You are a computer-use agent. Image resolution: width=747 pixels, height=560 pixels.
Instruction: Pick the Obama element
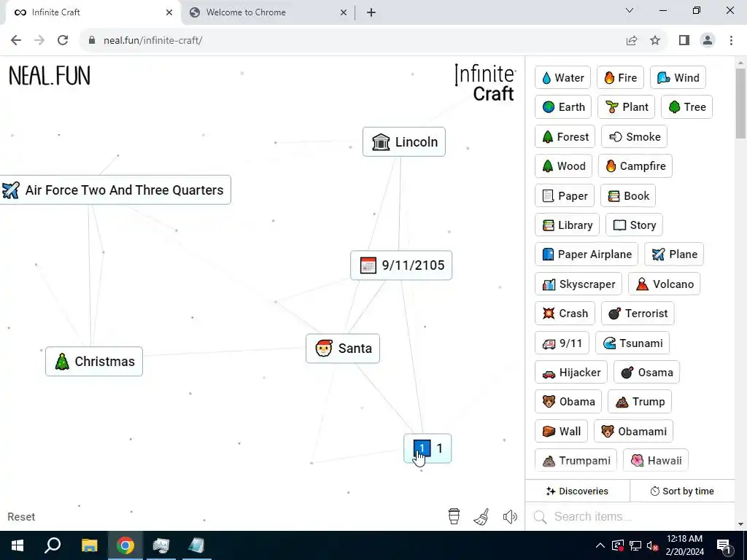[568, 402]
